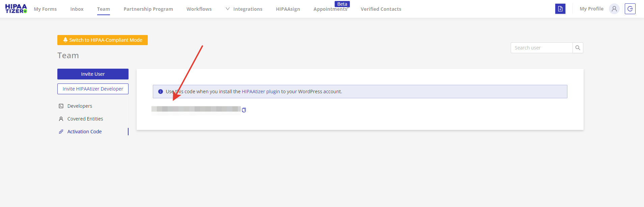Expand the Integrations dropdown menu
Image resolution: width=644 pixels, height=207 pixels.
(244, 9)
